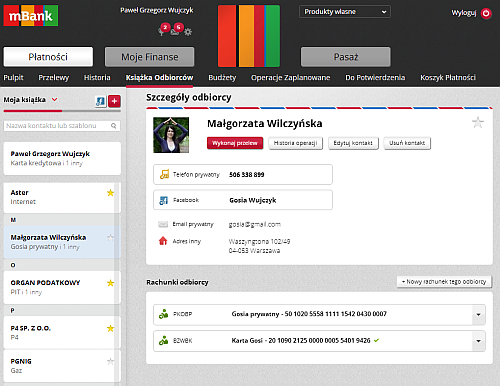Viewport: 500px width, 386px height.
Task: Open Do Potwierdzenia menu item
Action: click(375, 78)
